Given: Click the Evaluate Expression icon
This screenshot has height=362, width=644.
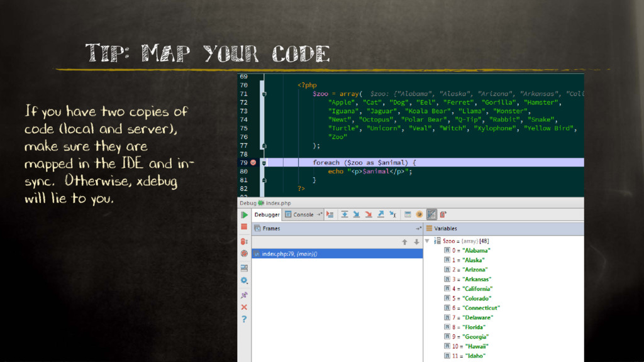Looking at the screenshot, I should (x=408, y=214).
